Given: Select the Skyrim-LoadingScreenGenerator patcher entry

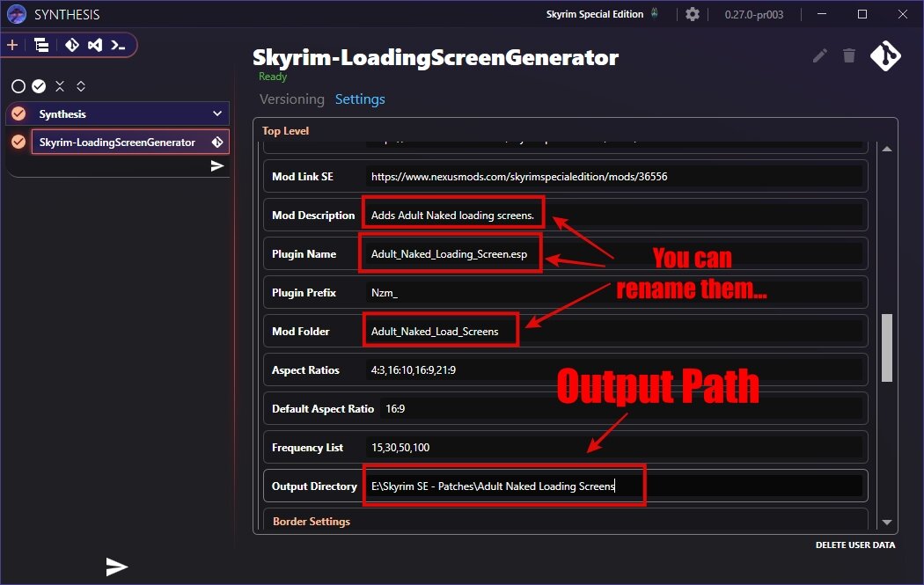Looking at the screenshot, I should pyautogui.click(x=129, y=142).
